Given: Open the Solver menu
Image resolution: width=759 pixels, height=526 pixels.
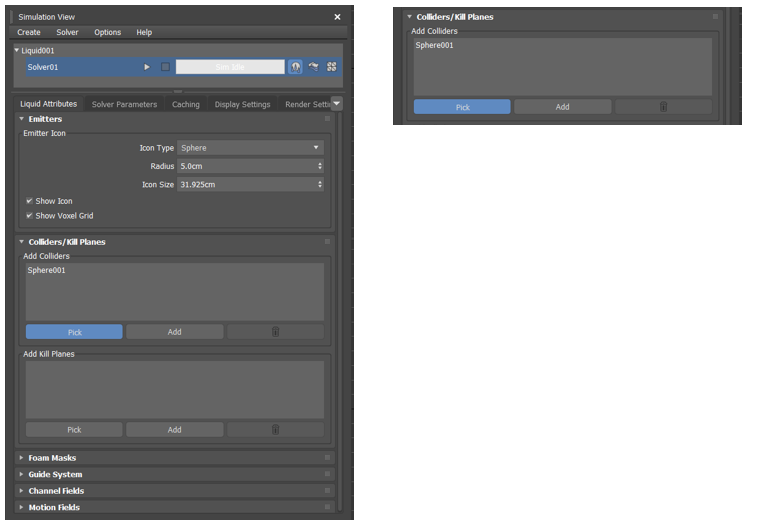Looking at the screenshot, I should [x=67, y=32].
